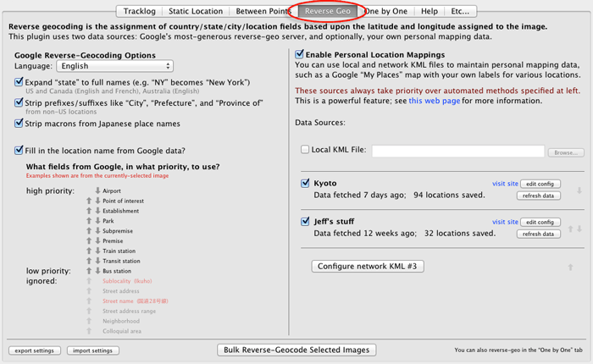Click export settings button
This screenshot has height=364, width=593.
35,350
